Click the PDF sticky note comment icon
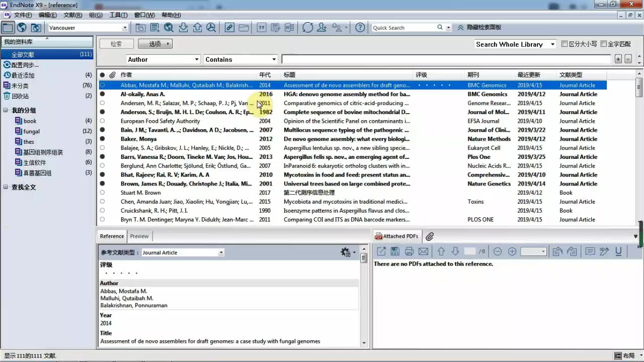644x362 pixels. tap(590, 251)
